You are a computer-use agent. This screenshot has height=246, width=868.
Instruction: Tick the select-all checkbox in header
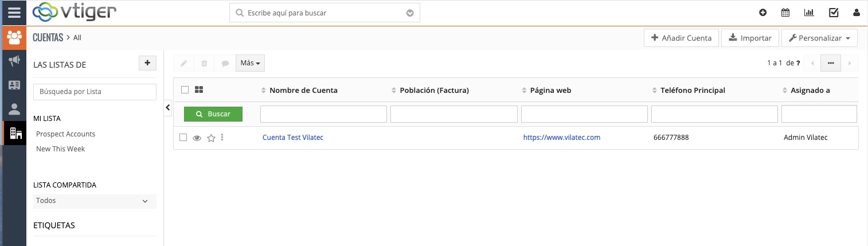[185, 89]
